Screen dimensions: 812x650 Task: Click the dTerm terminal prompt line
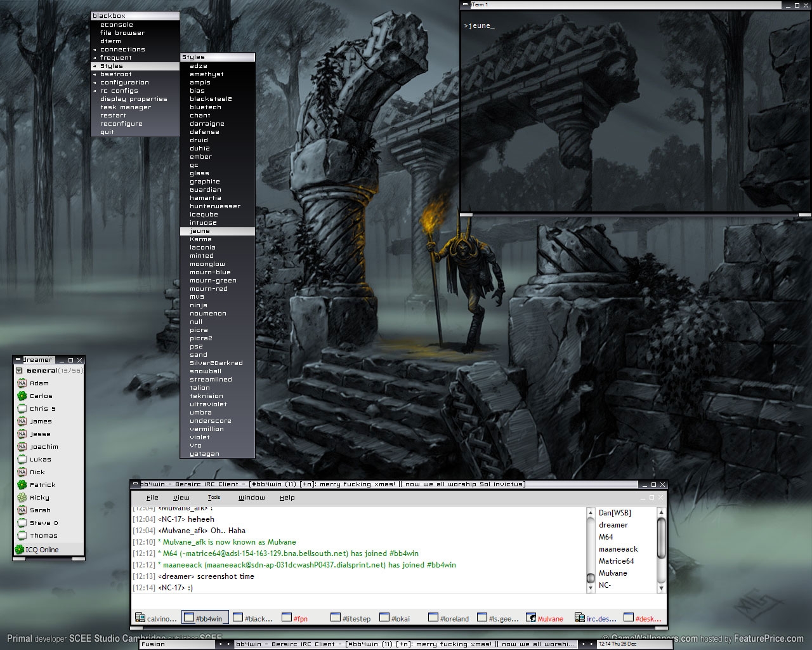point(479,26)
